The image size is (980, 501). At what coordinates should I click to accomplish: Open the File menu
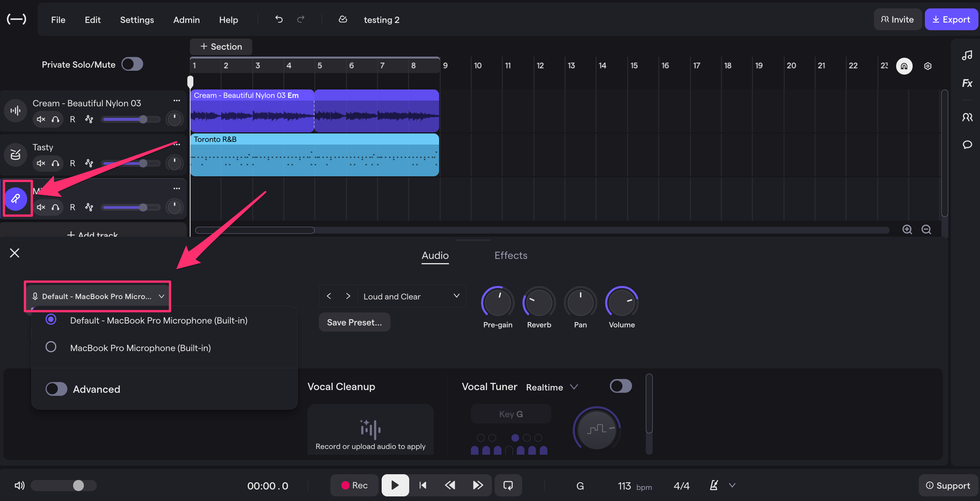coord(58,20)
